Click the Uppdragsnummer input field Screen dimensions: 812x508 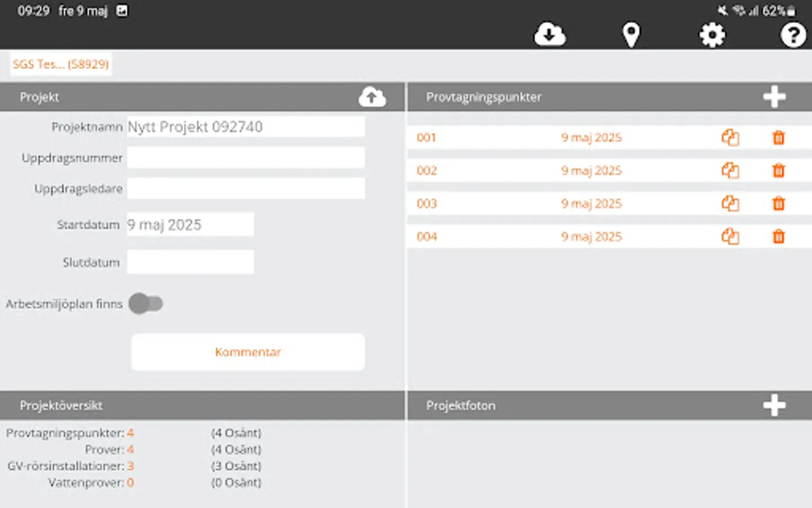pos(246,157)
